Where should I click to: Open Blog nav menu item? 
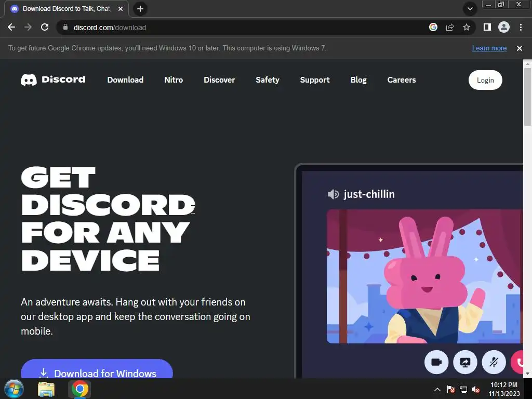click(358, 79)
